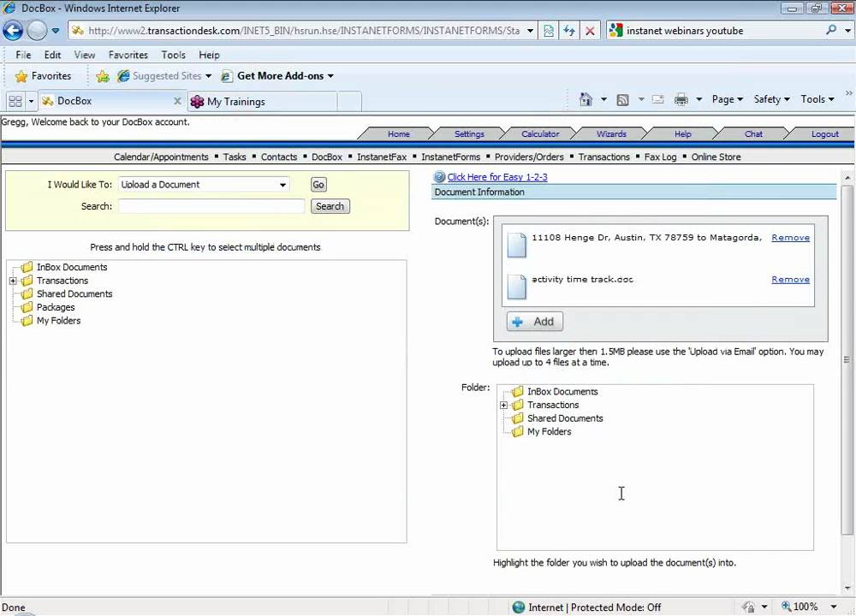
Task: Click the Add to Favorites Bar star icon
Action: 102,76
